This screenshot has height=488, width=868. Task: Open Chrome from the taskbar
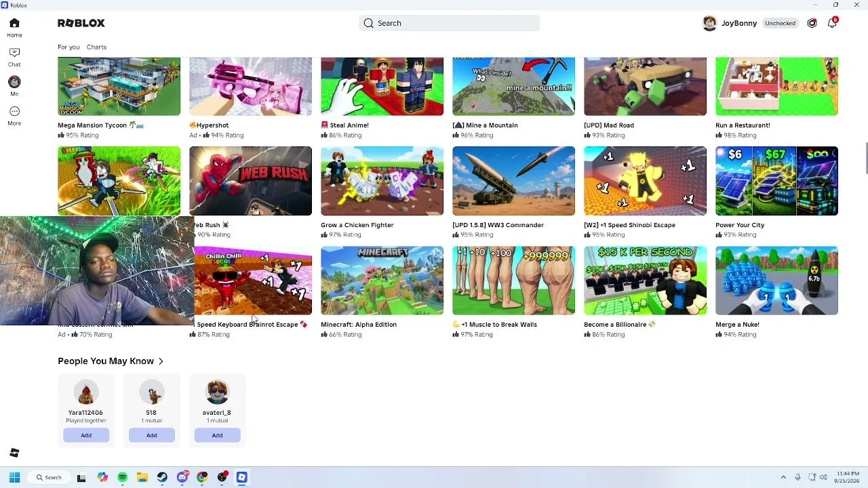202,477
